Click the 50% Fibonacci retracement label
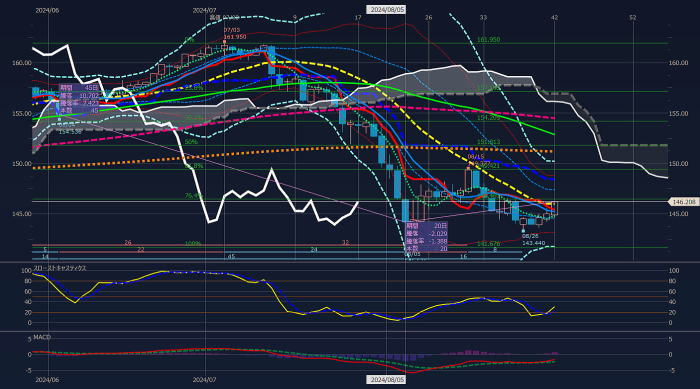This screenshot has height=389, width=700. click(x=191, y=142)
